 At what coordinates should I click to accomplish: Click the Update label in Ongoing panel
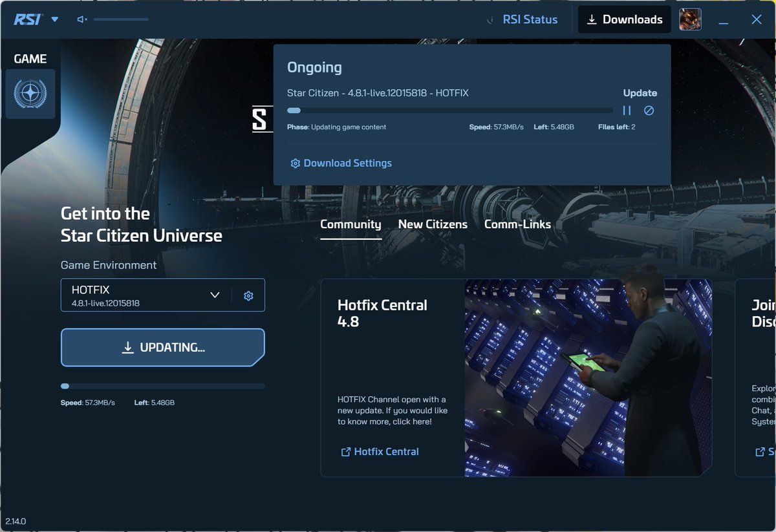640,93
